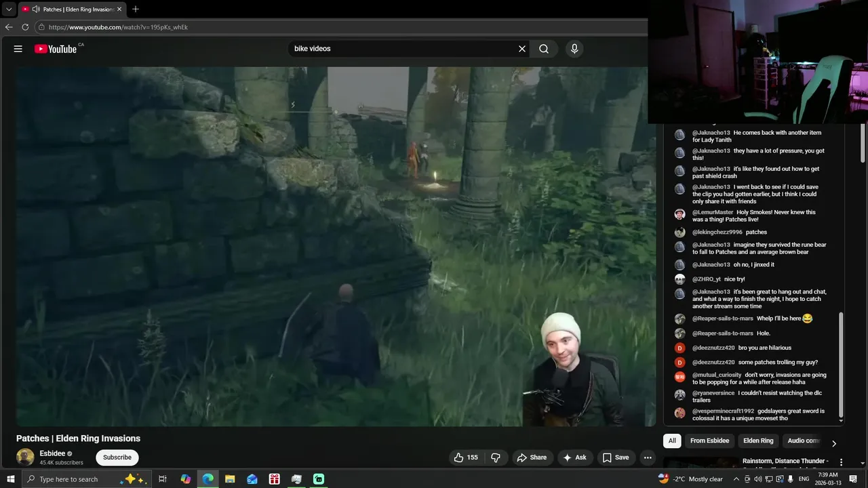Open the YouTube hamburger guide menu
Image resolution: width=868 pixels, height=488 pixels.
click(18, 49)
